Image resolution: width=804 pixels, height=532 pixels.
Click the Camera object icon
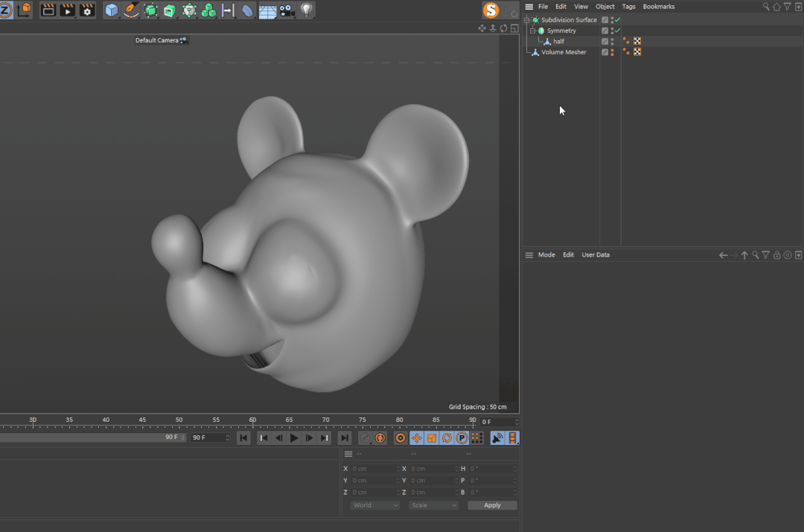(x=287, y=10)
